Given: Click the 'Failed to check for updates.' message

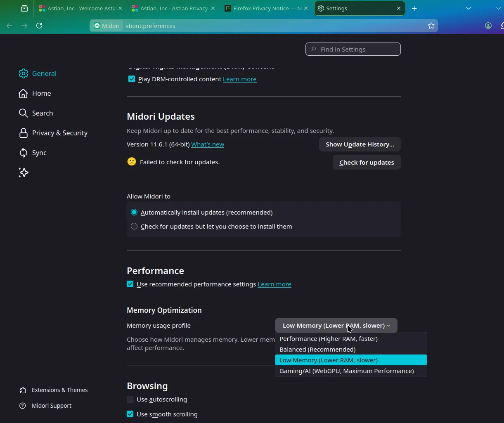Looking at the screenshot, I should point(180,162).
